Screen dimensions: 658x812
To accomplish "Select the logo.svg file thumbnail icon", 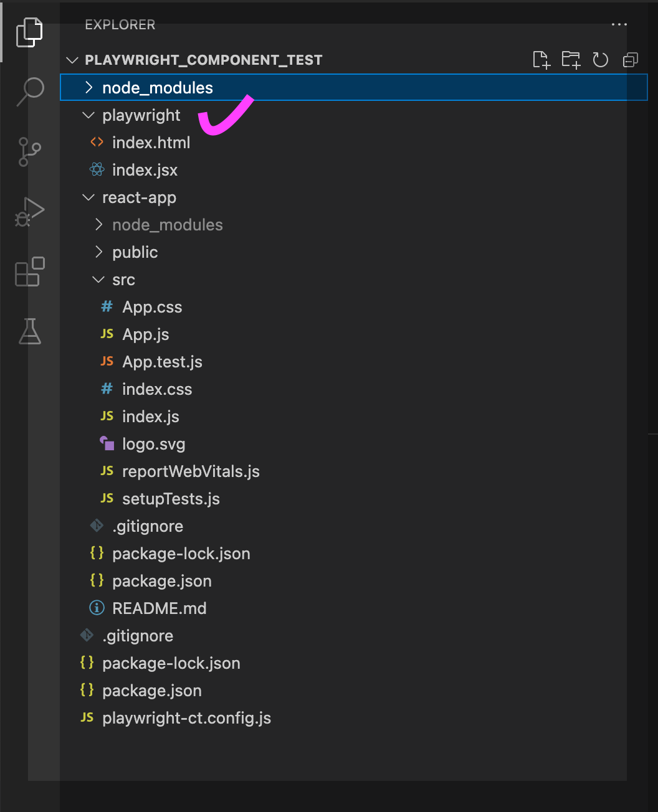I will pyautogui.click(x=107, y=443).
